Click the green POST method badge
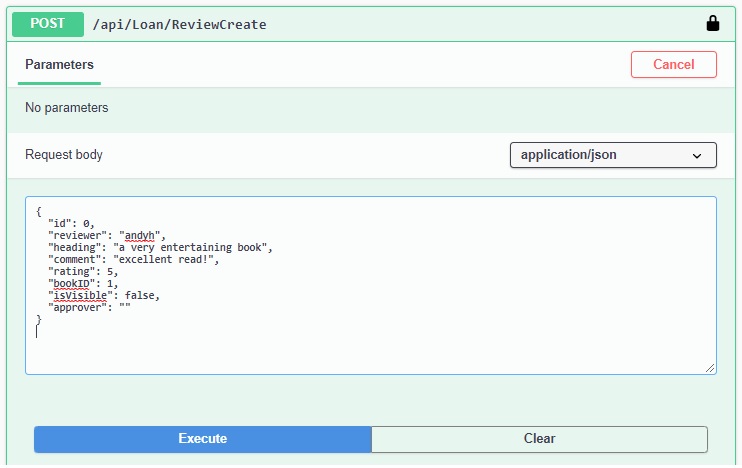Image resolution: width=742 pixels, height=468 pixels. pyautogui.click(x=48, y=24)
